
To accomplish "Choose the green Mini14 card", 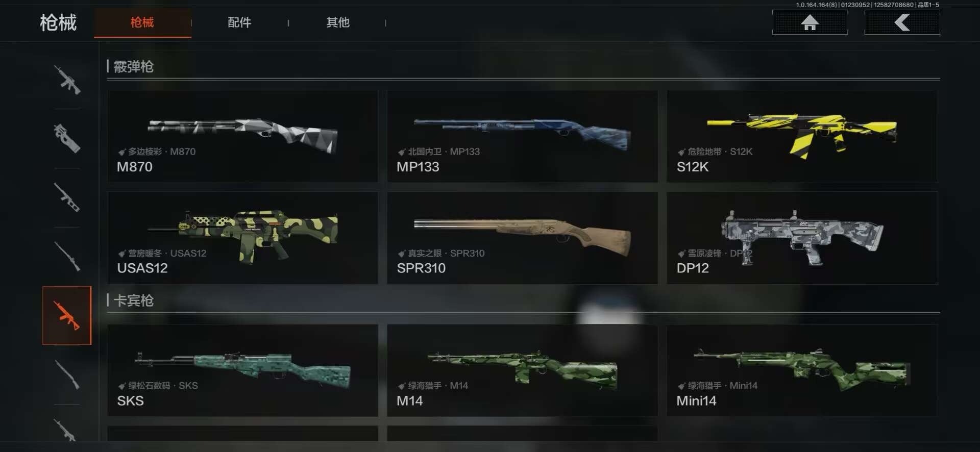I will [802, 370].
